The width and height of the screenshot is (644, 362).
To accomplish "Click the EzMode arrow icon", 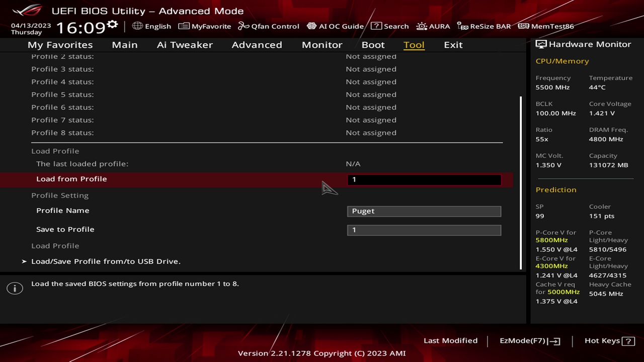I will click(x=554, y=341).
